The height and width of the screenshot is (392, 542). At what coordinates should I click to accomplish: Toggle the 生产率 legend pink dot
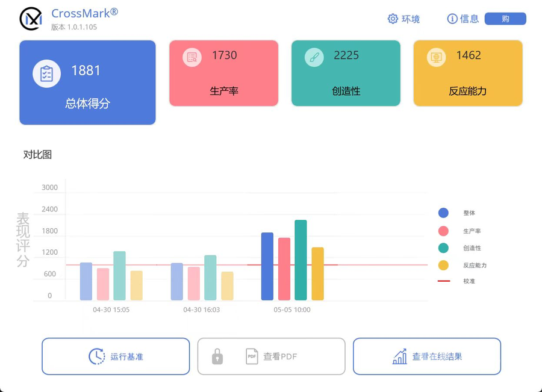443,231
